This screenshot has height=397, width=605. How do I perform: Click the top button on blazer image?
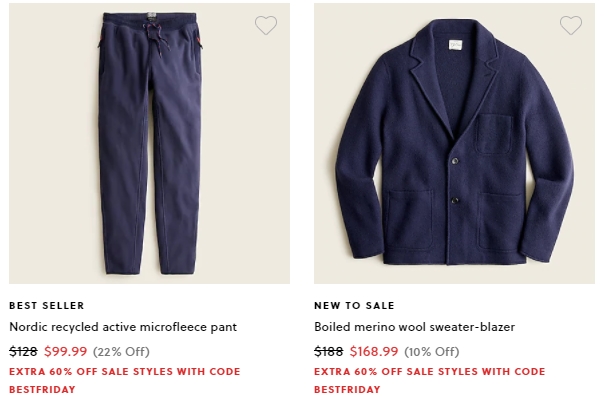455,161
